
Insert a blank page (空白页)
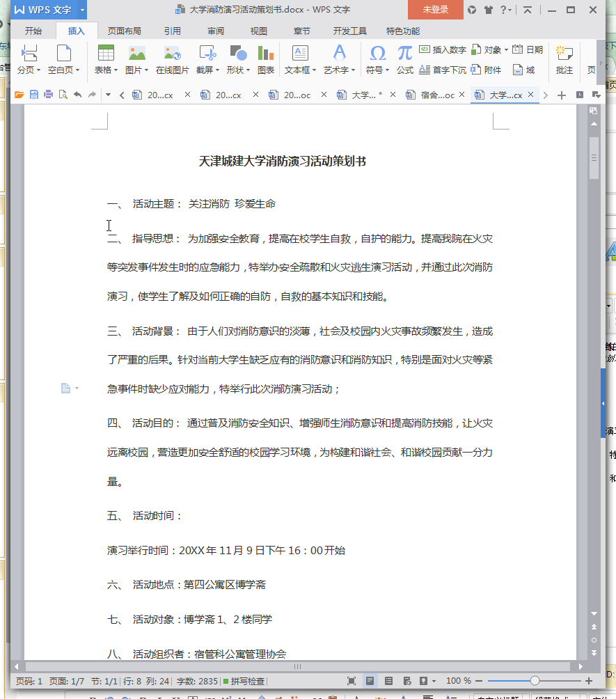tap(64, 59)
